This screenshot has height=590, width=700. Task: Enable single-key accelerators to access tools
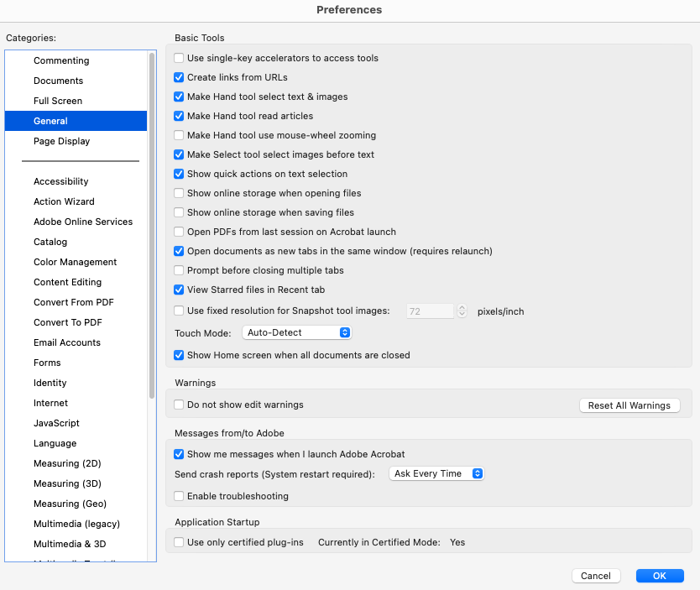click(x=179, y=58)
